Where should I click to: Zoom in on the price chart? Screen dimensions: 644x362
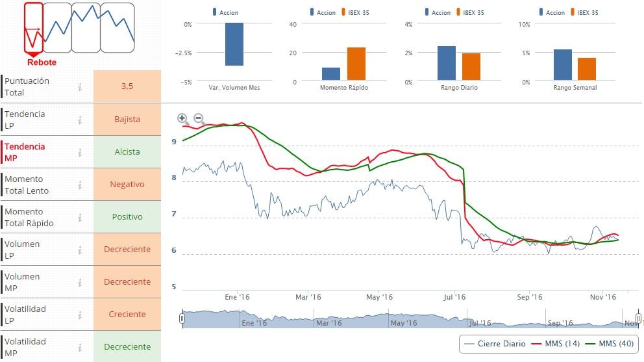point(182,118)
